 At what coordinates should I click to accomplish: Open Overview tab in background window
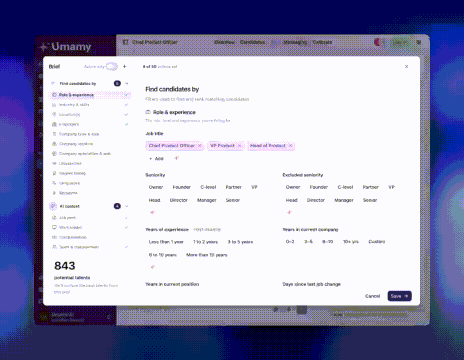pyautogui.click(x=224, y=42)
